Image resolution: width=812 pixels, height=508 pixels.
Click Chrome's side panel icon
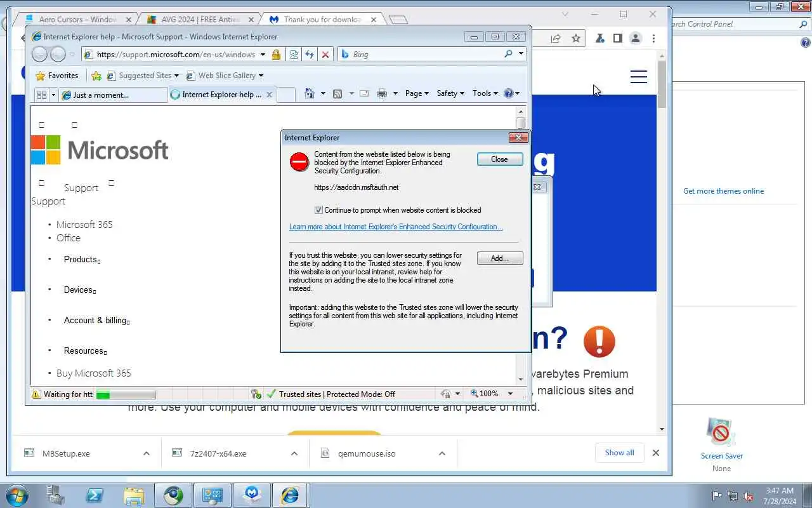[617, 38]
